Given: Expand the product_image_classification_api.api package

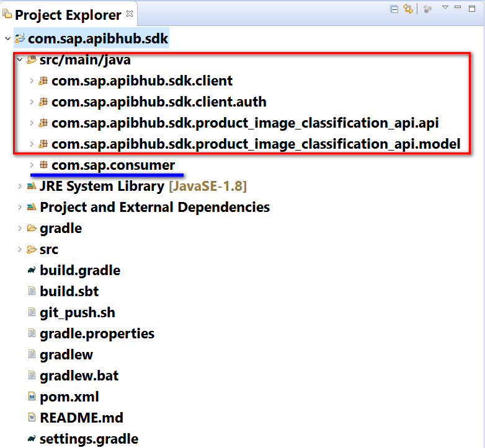Looking at the screenshot, I should (31, 123).
